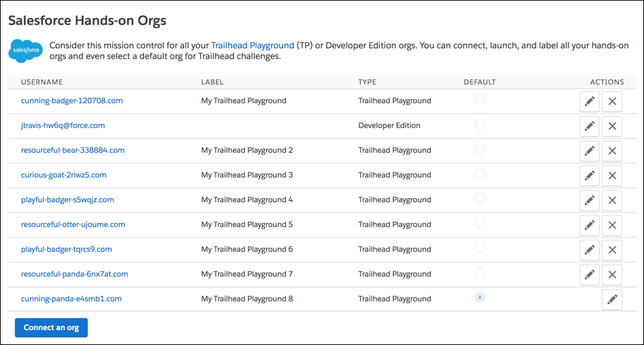Screen dimensions: 644x345
Task: Launch jtravis-hw6q@force.com org
Action: coord(63,125)
